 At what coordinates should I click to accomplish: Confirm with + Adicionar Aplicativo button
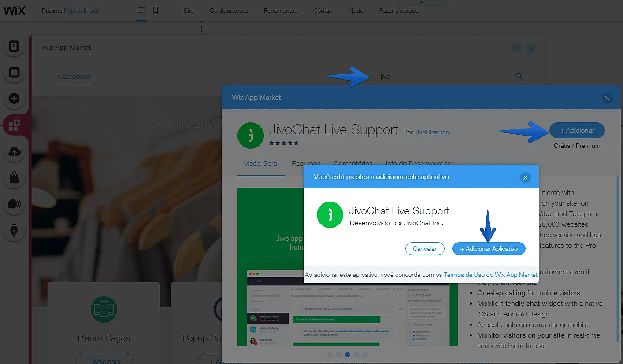pyautogui.click(x=489, y=249)
